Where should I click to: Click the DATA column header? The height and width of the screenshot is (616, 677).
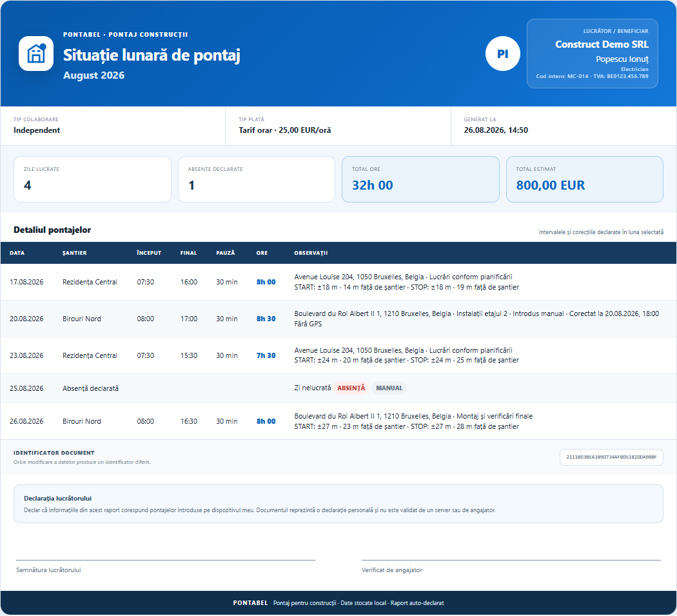point(17,253)
